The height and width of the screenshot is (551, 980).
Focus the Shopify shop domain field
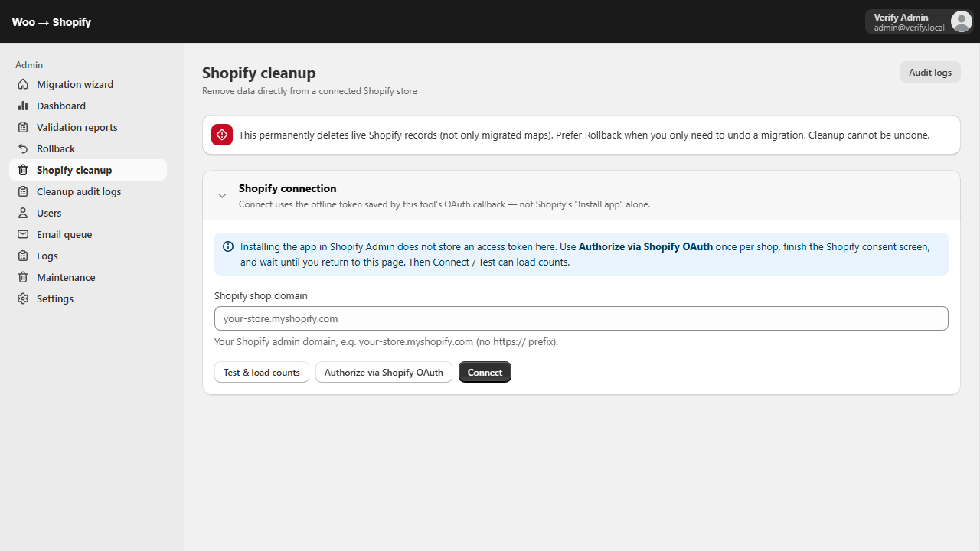click(581, 318)
